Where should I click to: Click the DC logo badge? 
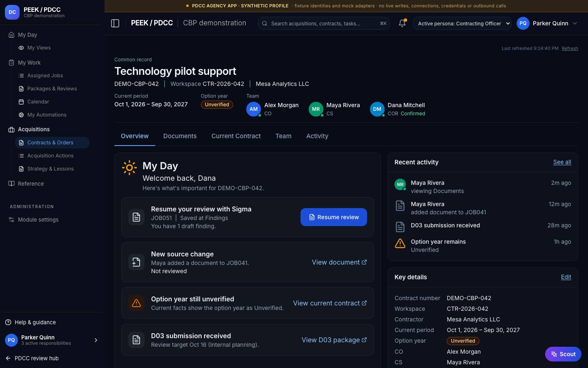[12, 12]
